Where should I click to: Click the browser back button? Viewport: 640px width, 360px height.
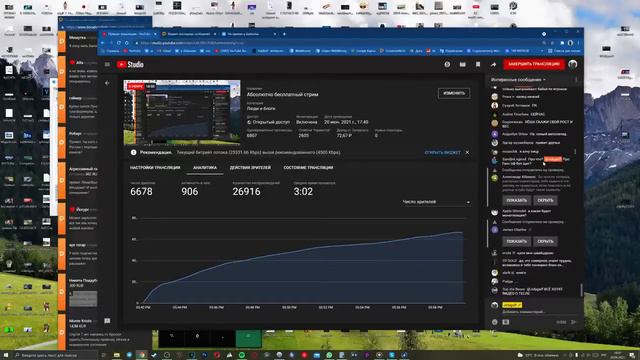pos(103,43)
